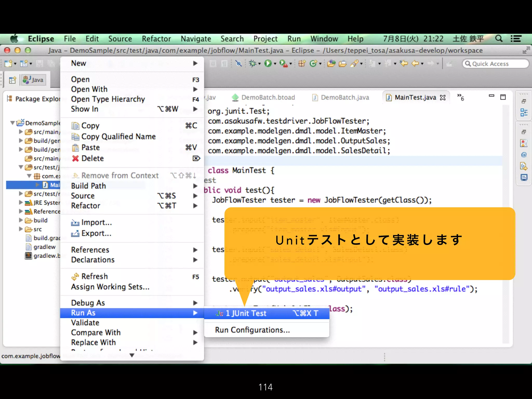Click the skip breakpoints toolbar icon
532x399 pixels.
[x=238, y=63]
